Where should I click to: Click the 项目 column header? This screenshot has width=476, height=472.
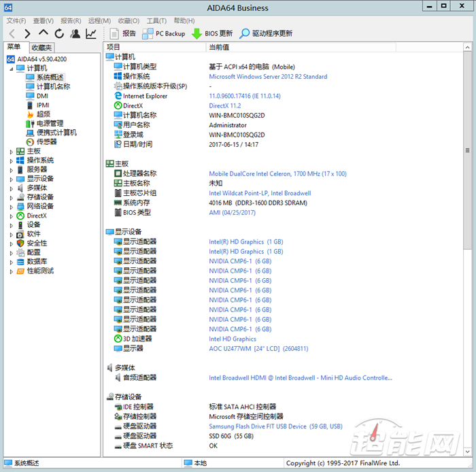click(155, 47)
